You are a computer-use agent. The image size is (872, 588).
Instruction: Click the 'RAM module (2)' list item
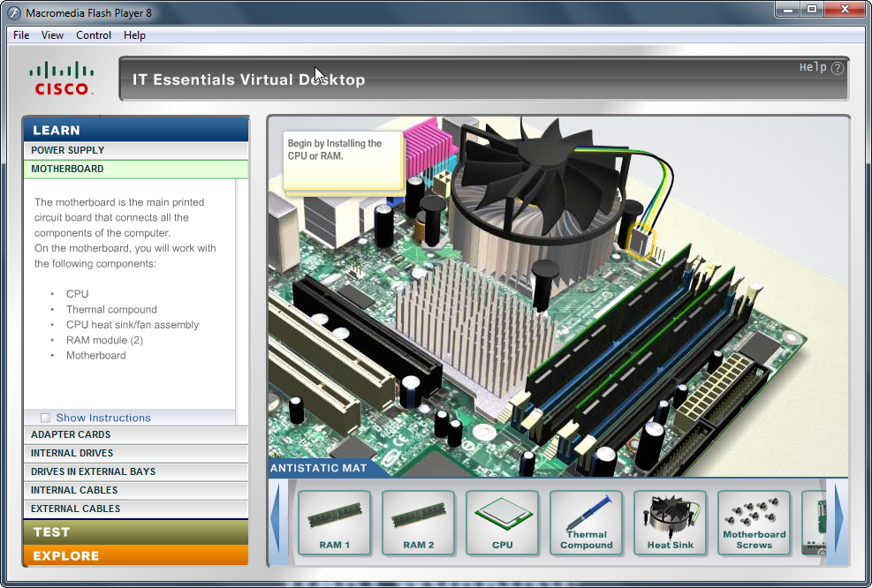(x=104, y=340)
